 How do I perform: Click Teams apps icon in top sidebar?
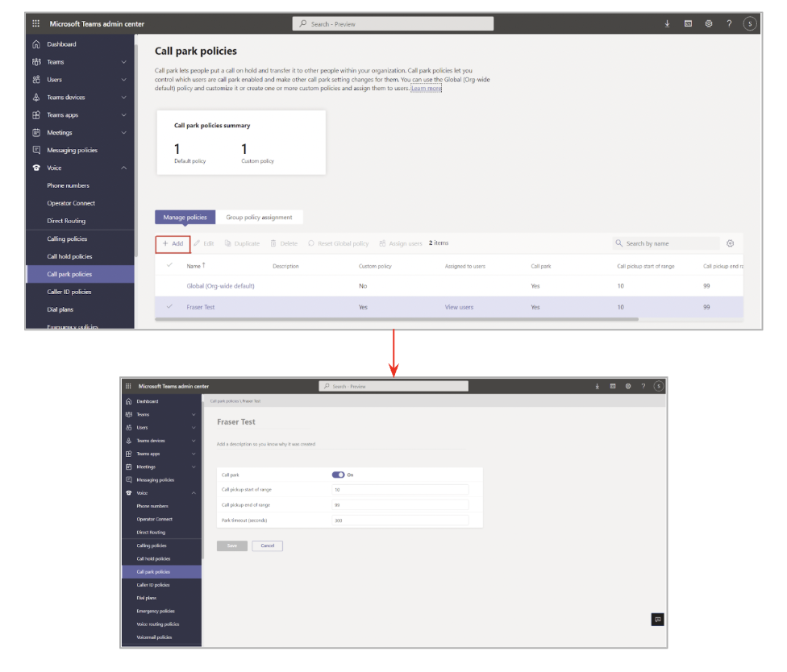click(x=36, y=115)
